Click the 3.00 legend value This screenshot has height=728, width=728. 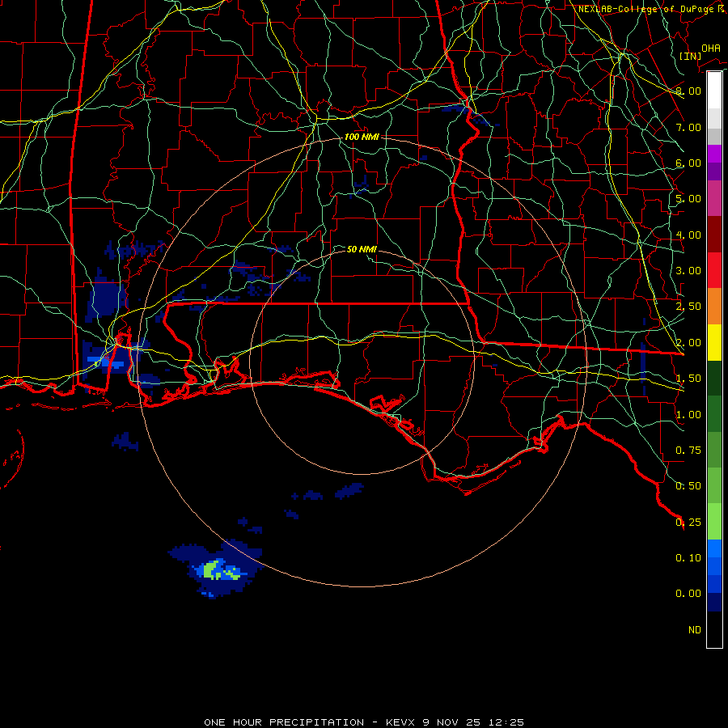point(688,271)
